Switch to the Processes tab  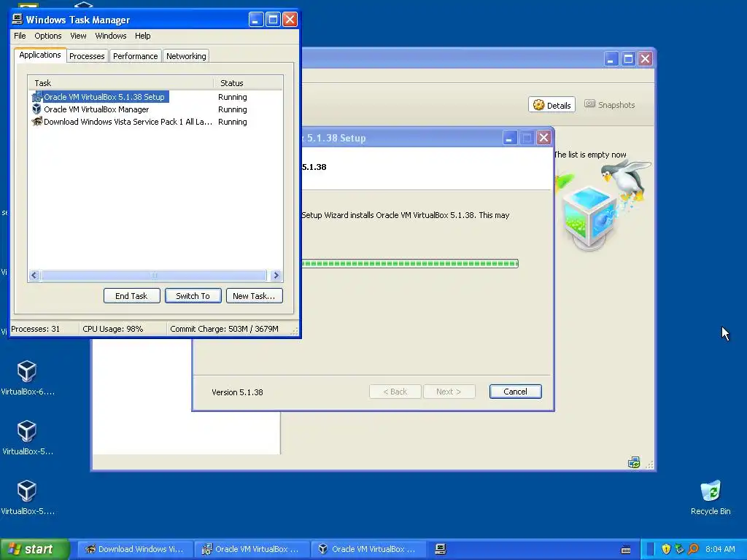87,56
